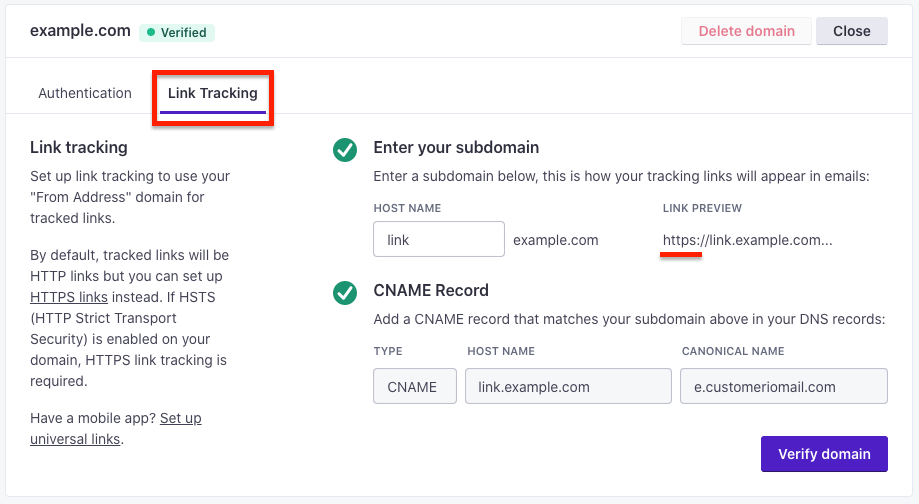919x504 pixels.
Task: Click the link.example.com host name field
Action: (569, 386)
